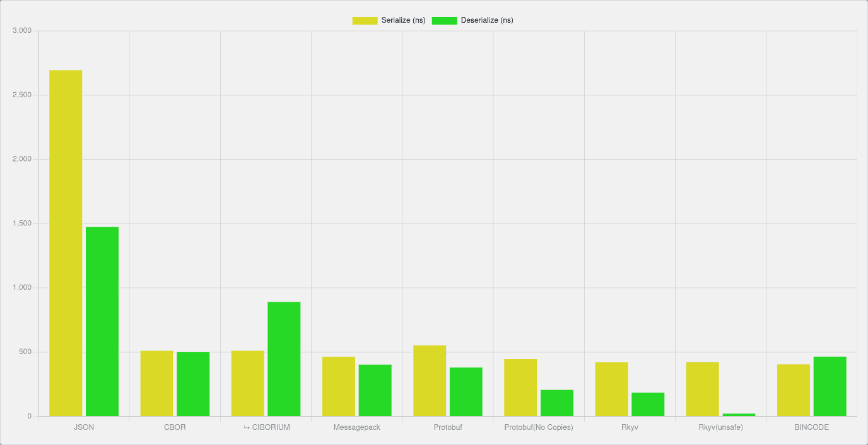Viewport: 868px width, 445px height.
Task: Click the green Protobuf(No Copies) deserialize bar
Action: click(557, 403)
